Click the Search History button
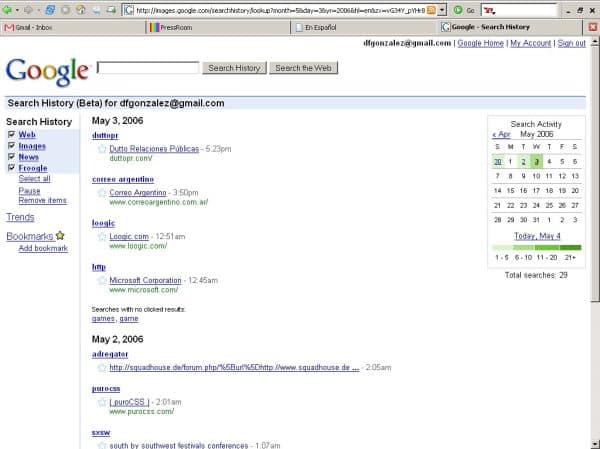This screenshot has height=449, width=600. click(x=234, y=68)
